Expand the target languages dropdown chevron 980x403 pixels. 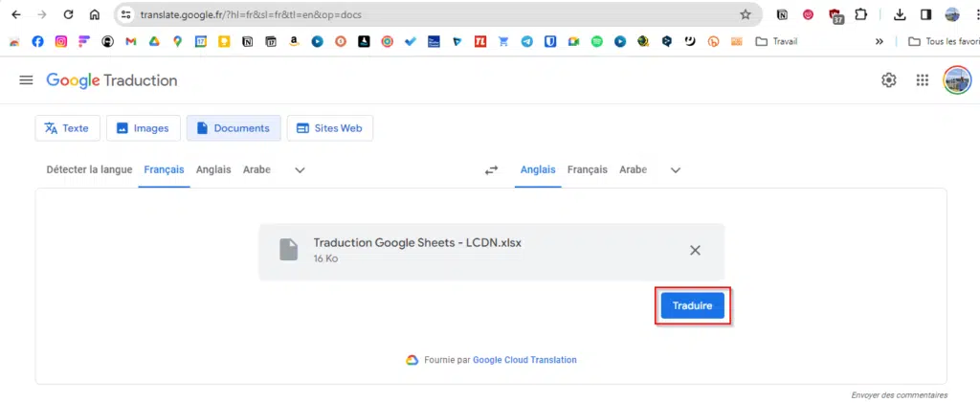(x=675, y=170)
